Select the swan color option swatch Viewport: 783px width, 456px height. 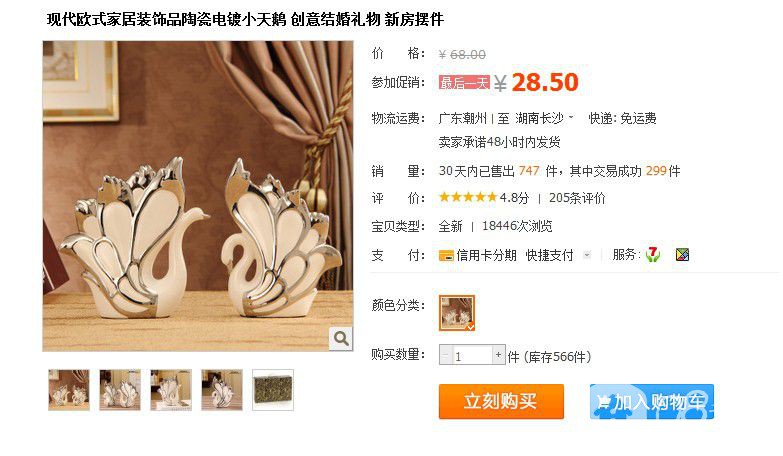tap(457, 313)
